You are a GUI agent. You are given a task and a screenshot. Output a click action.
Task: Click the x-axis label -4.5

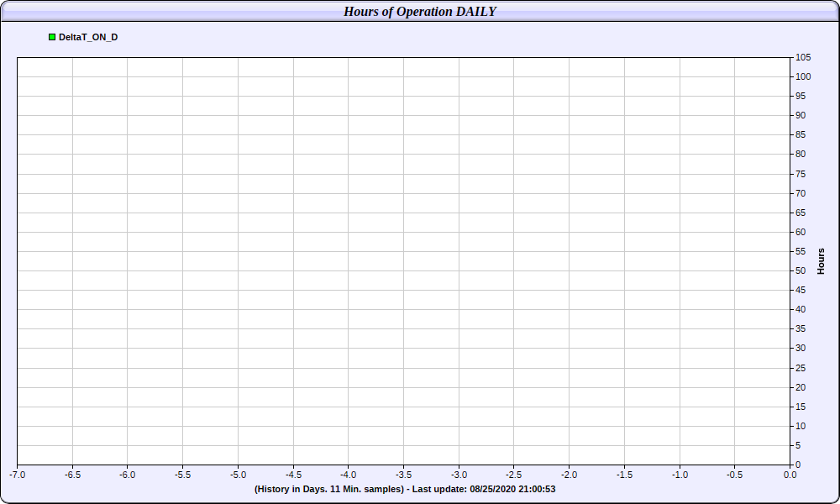point(293,475)
